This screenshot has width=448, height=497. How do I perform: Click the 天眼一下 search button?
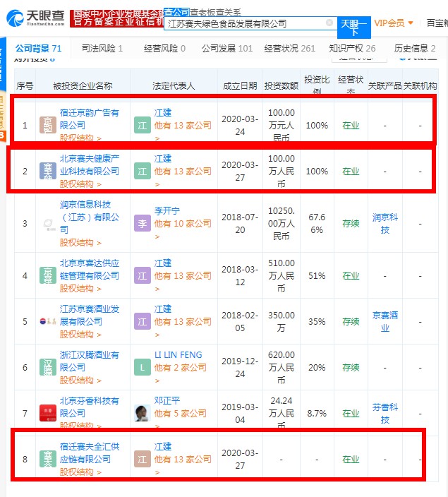point(354,28)
